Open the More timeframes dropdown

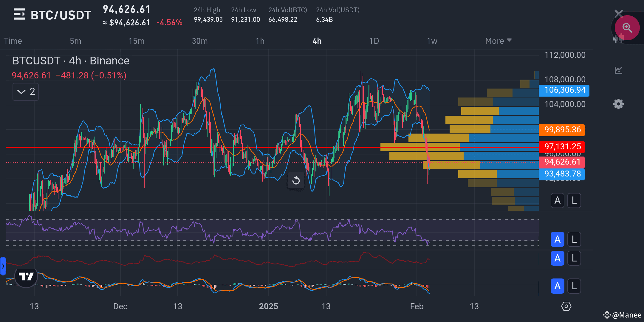498,41
